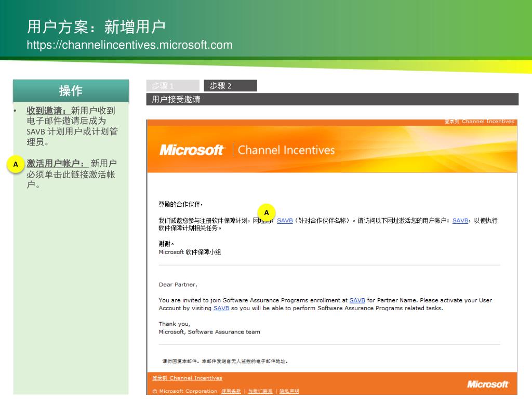
Task: Open the 隐私声明 footer link
Action: point(289,391)
